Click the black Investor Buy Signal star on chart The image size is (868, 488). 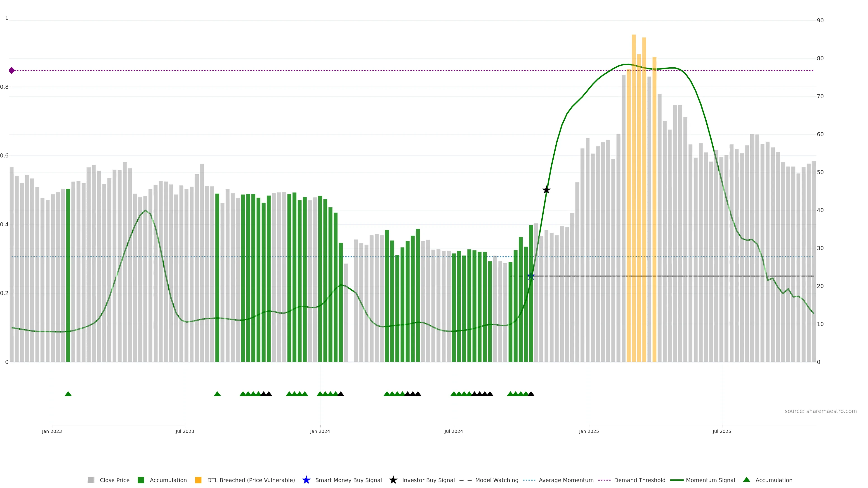pyautogui.click(x=546, y=190)
